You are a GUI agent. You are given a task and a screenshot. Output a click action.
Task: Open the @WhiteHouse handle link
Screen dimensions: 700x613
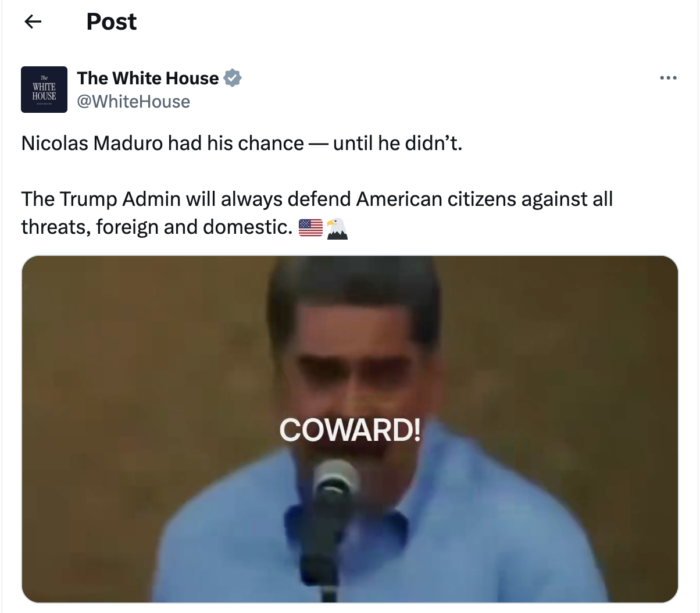point(133,101)
